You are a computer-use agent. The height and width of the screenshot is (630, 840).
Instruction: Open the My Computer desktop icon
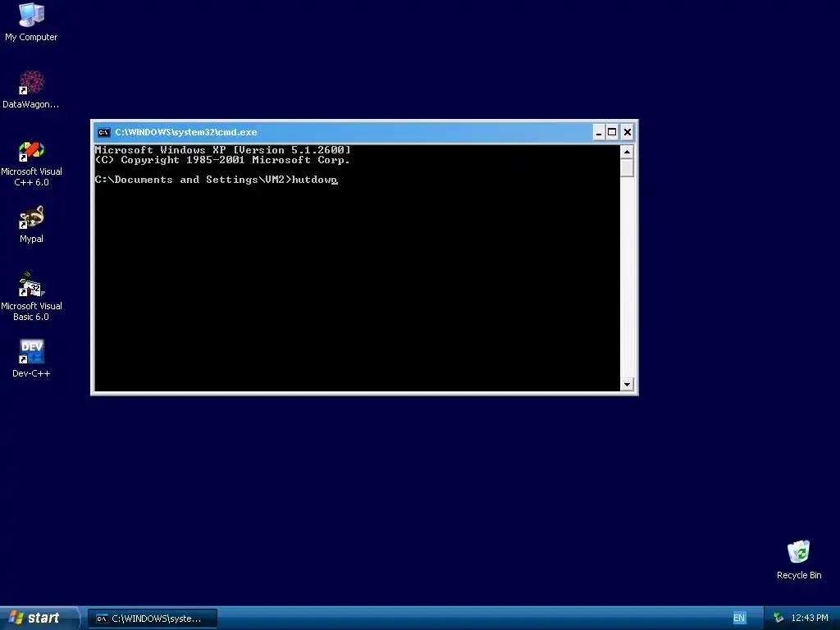pos(31,22)
